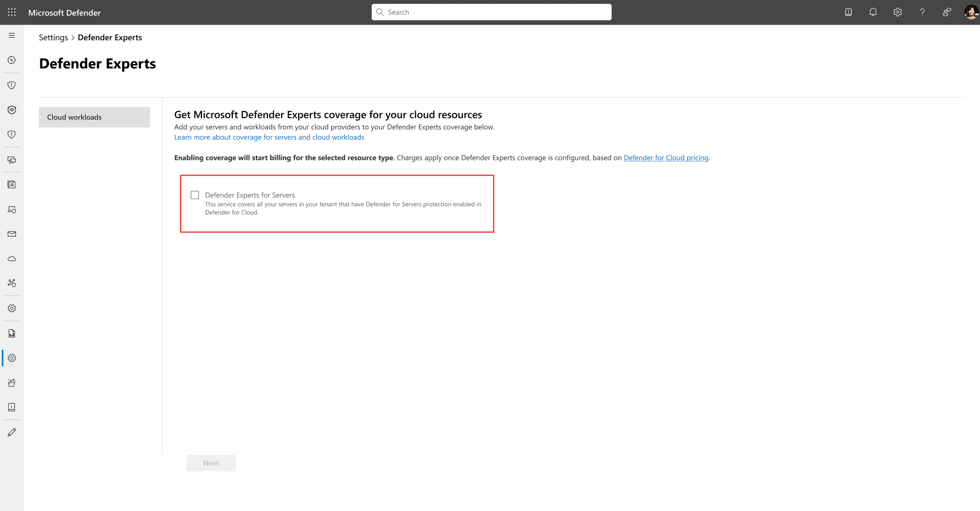
Task: Collapse the navigation with the hamburger icon
Action: click(12, 36)
